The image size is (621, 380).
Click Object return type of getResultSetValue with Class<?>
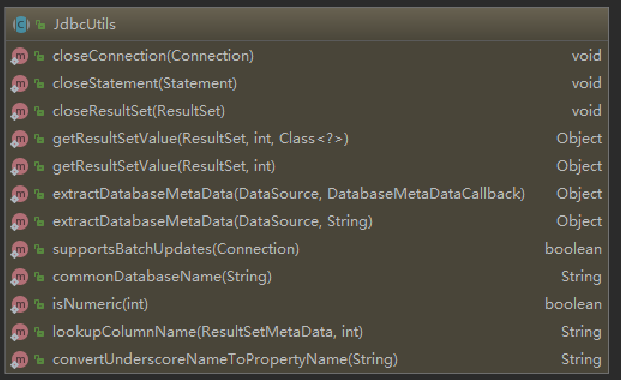coord(579,139)
